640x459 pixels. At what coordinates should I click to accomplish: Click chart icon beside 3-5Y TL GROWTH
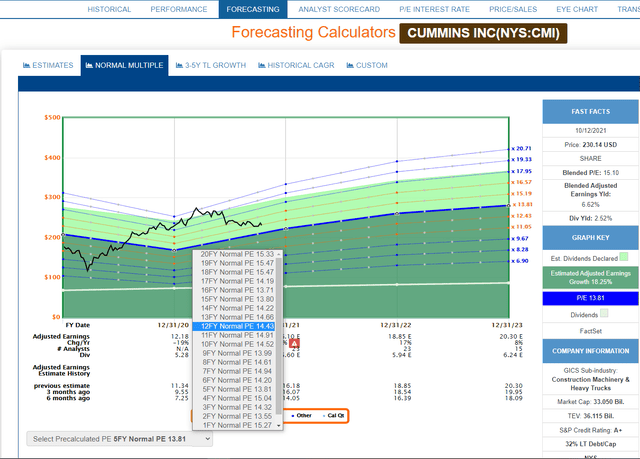(179, 65)
